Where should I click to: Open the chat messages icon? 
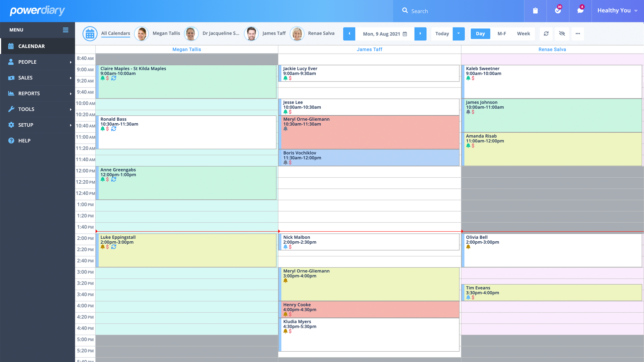tap(580, 11)
